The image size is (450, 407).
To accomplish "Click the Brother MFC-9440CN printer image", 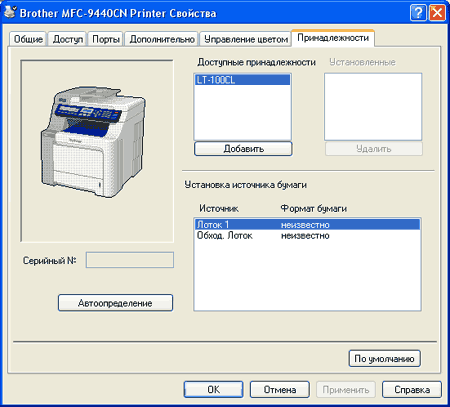I will pos(93,142).
